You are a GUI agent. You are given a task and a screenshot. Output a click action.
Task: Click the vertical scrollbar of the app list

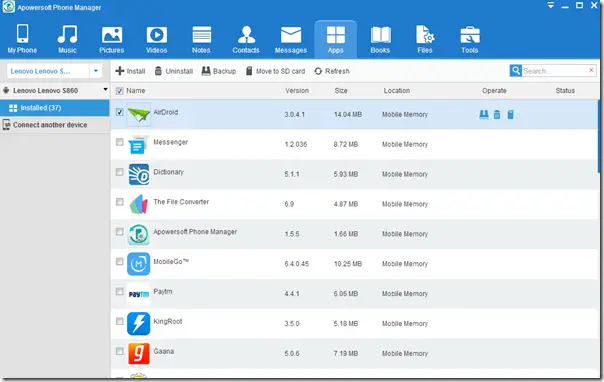pos(599,137)
